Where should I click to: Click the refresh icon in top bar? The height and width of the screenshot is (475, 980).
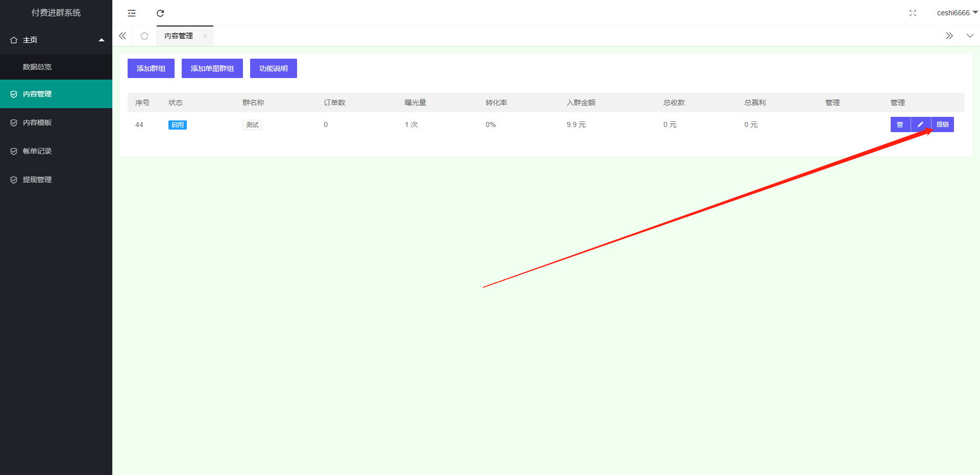click(160, 13)
